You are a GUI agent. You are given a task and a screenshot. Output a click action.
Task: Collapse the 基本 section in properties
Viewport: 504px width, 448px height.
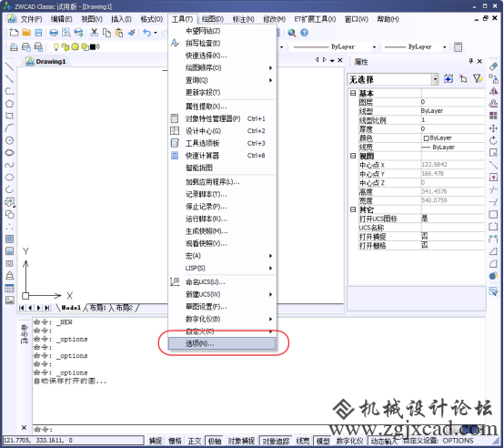[x=353, y=93]
